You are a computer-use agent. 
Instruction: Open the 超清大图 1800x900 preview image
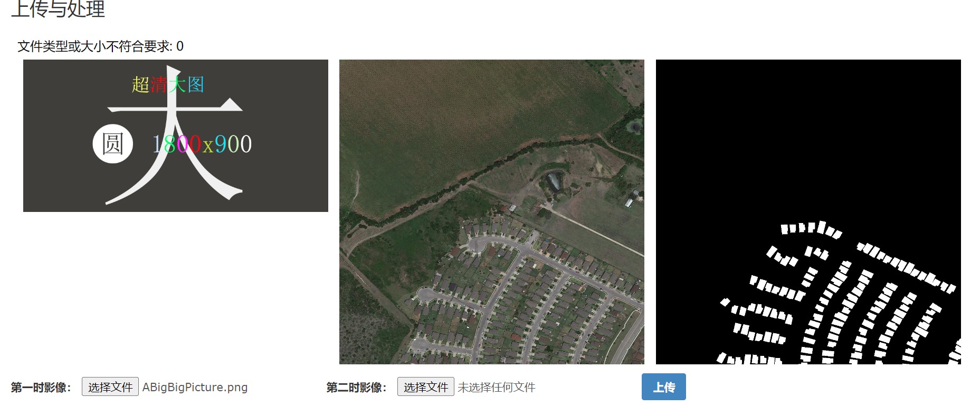176,136
